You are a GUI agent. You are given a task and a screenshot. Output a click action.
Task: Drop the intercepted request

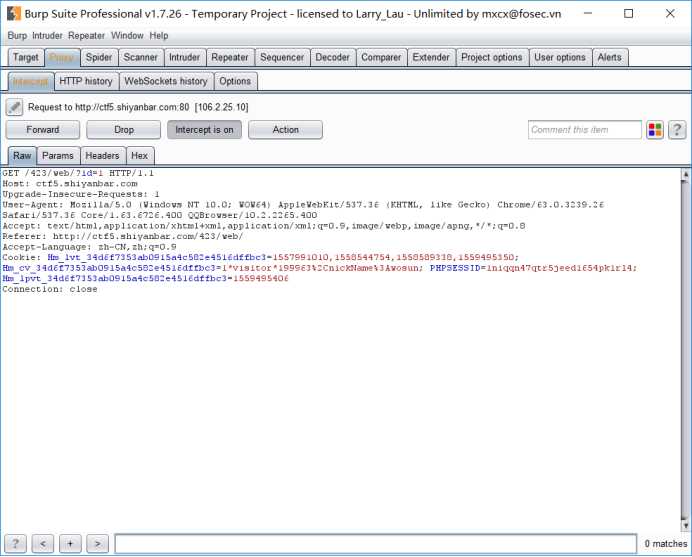coord(124,130)
